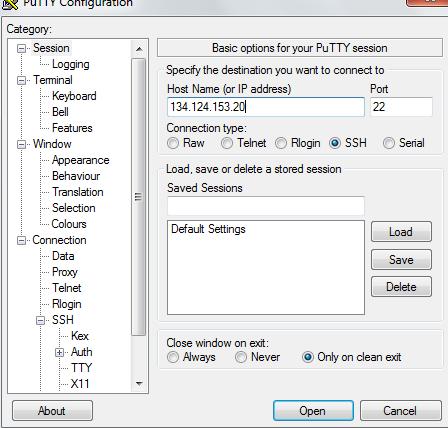448x428 pixels.
Task: Click the PuTTY icon in the title bar
Action: [x=10, y=4]
